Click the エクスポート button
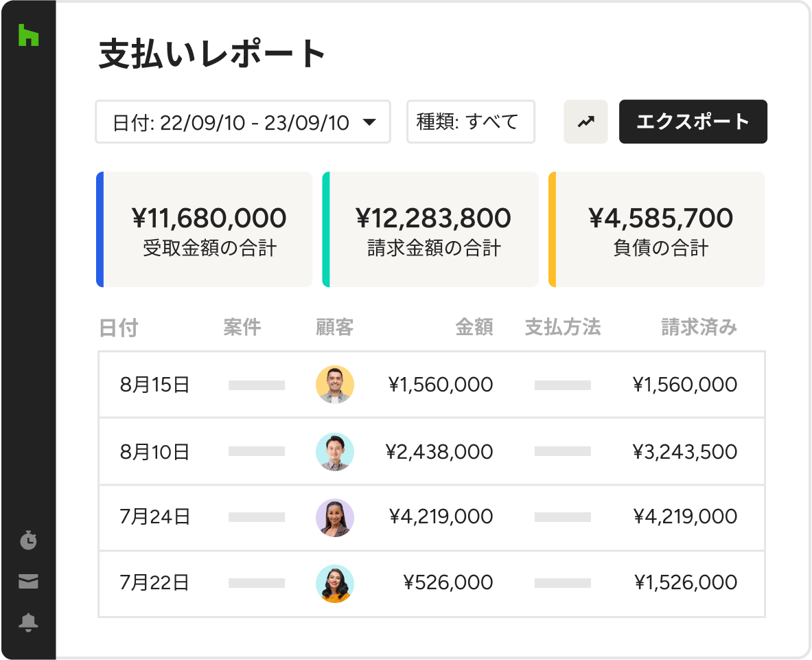This screenshot has height=660, width=812. pyautogui.click(x=693, y=122)
